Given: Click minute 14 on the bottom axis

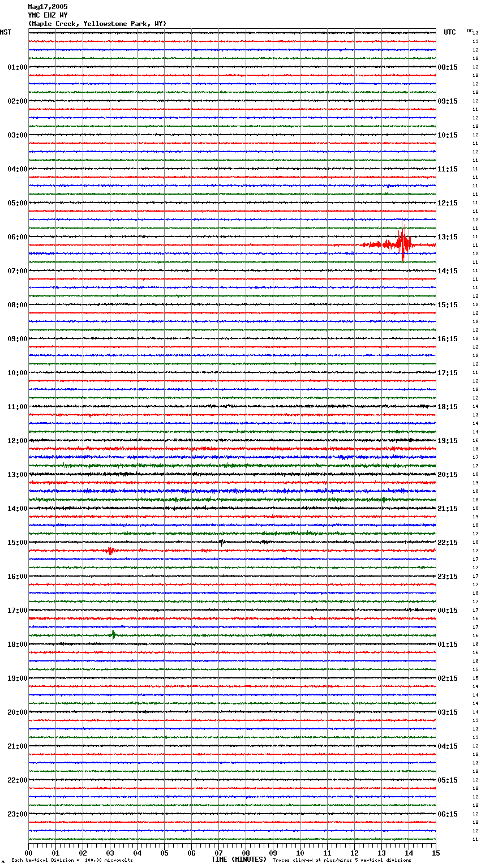Looking at the screenshot, I should [x=409, y=853].
